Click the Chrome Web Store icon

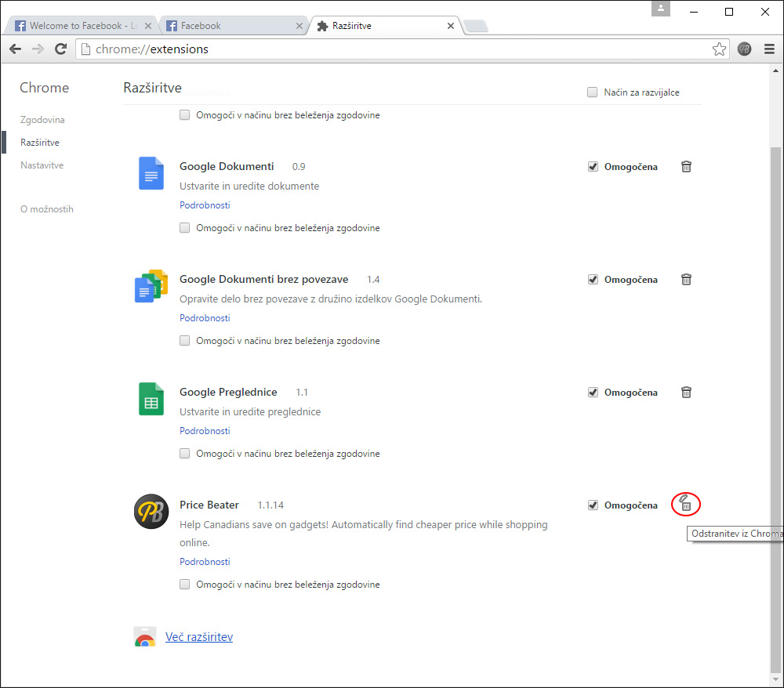click(x=145, y=636)
